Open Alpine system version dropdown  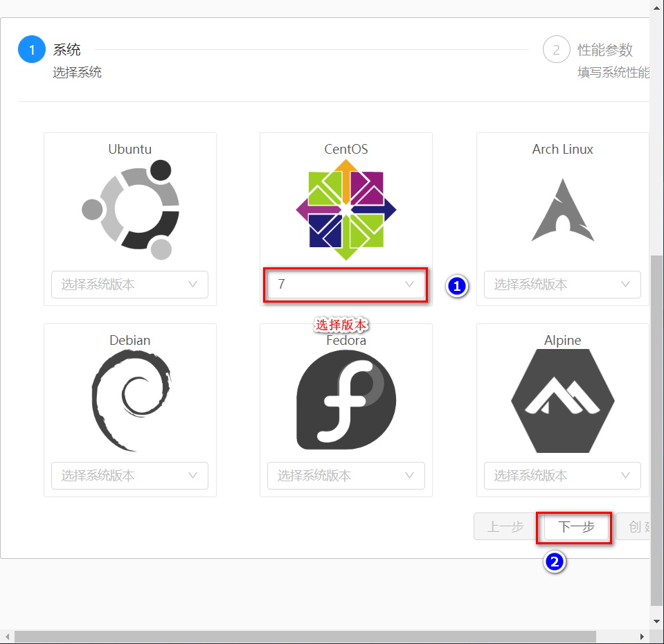point(562,476)
